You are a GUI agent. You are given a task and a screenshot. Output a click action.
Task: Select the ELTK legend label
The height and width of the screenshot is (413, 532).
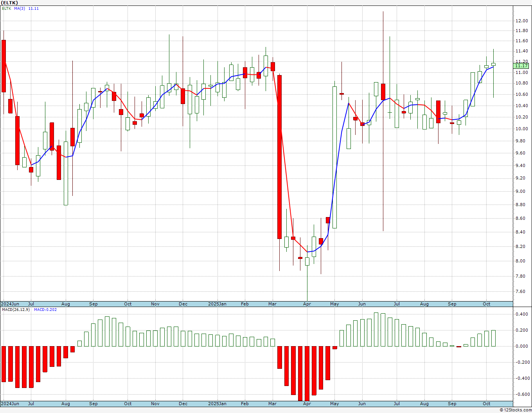[x=7, y=9]
